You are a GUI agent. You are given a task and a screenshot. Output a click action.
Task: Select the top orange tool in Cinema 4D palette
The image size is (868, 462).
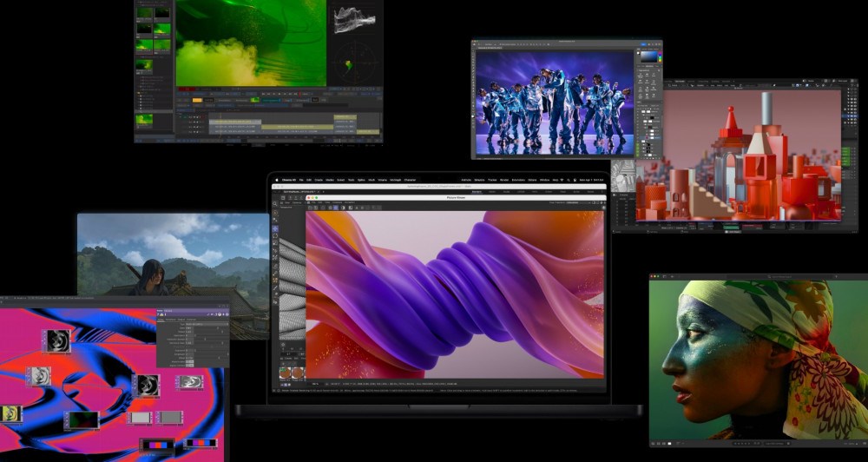point(275,214)
